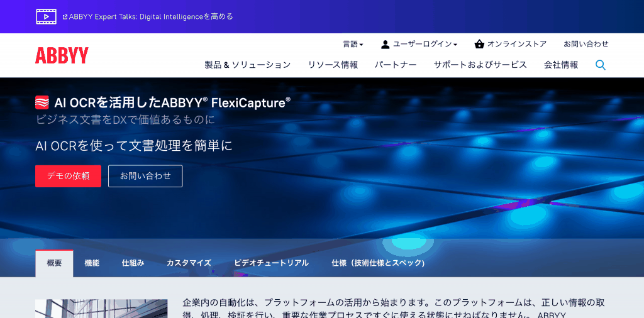Viewport: 644px width, 318px height.
Task: Click the user profile icon
Action: [385, 45]
